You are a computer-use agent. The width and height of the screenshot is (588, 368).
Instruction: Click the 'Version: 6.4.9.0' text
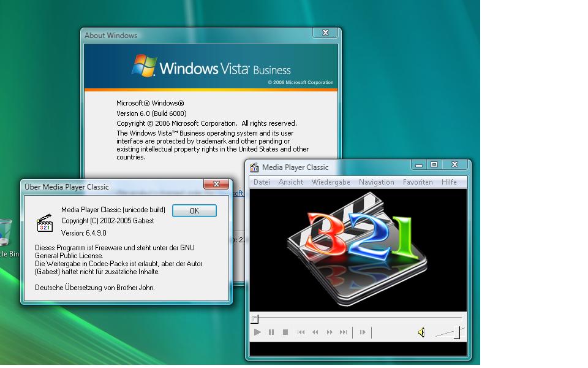84,233
